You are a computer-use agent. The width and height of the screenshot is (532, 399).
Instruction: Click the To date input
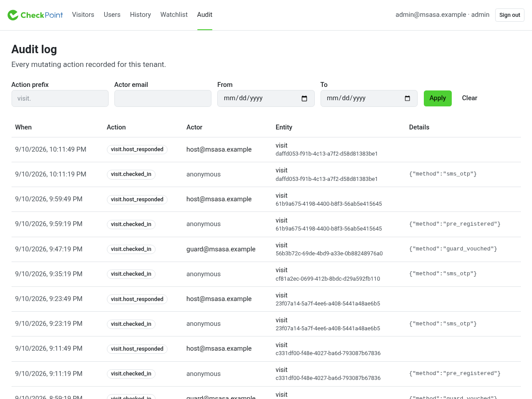[x=369, y=98]
